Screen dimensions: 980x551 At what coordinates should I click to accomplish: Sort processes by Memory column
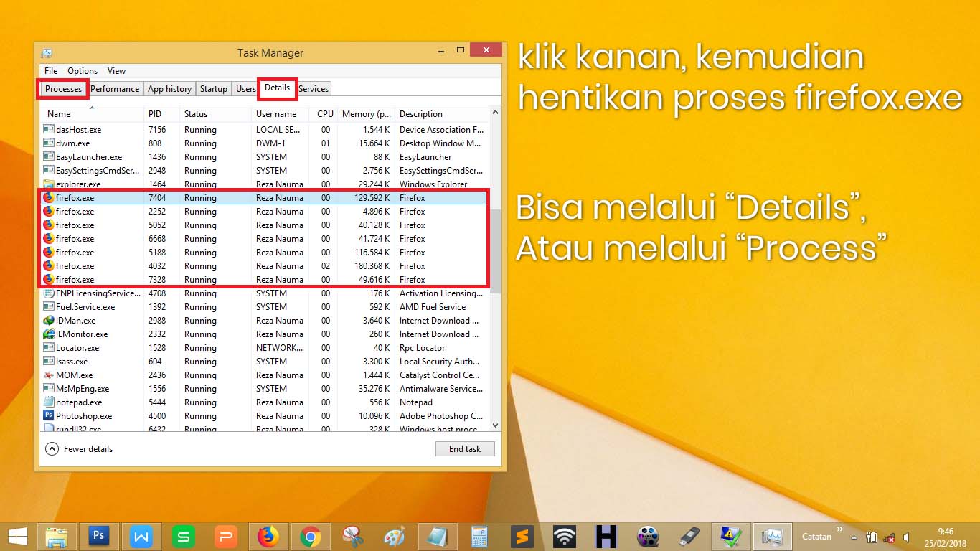pos(366,113)
